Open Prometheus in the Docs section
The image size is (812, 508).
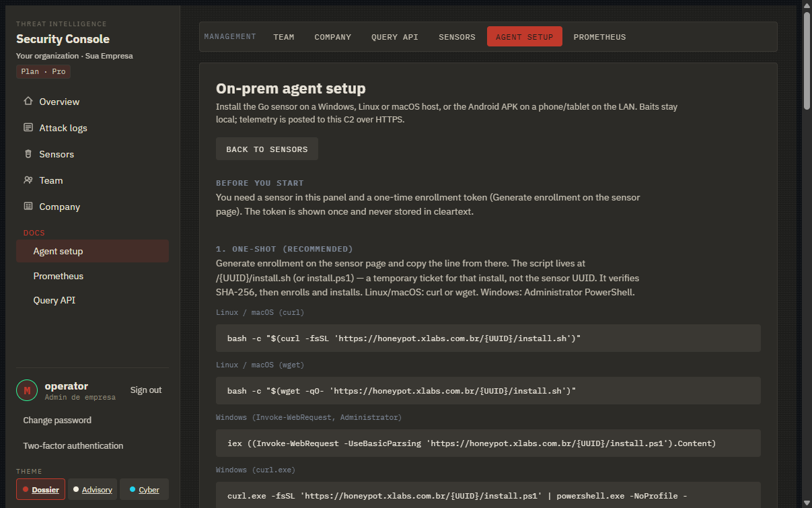point(93,276)
